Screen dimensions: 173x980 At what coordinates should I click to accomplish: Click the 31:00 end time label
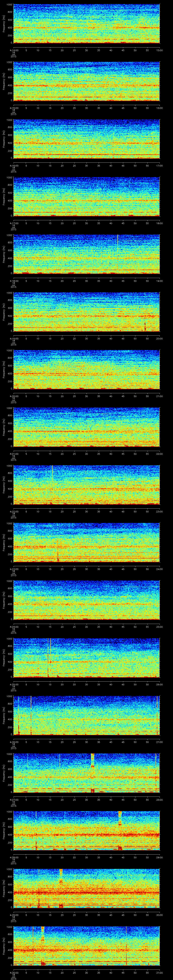pyautogui.click(x=159, y=972)
